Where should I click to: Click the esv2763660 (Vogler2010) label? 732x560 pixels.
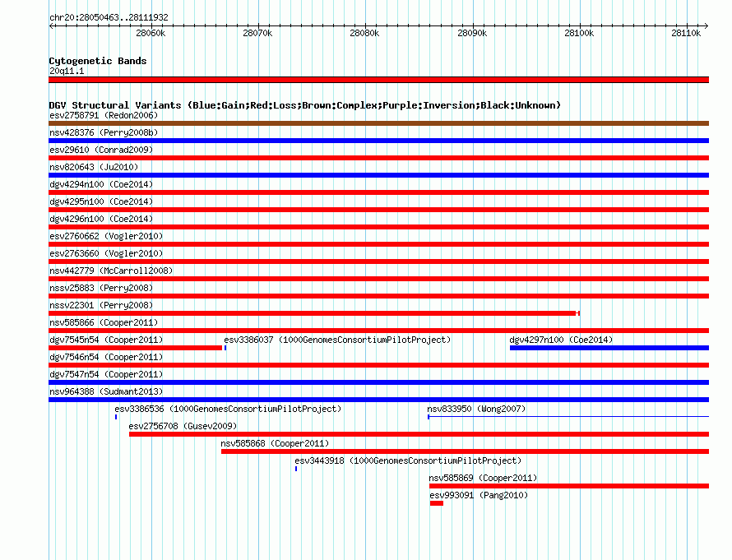point(106,253)
